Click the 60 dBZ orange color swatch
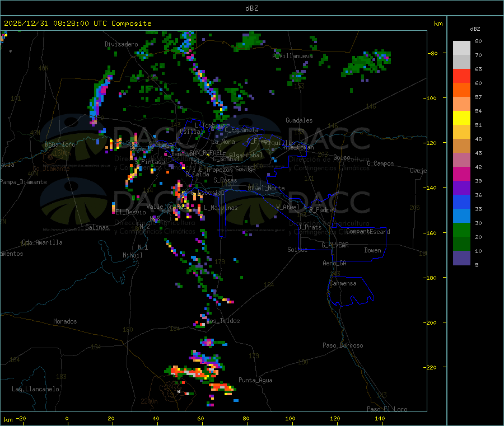This screenshot has width=504, height=426. [x=461, y=90]
